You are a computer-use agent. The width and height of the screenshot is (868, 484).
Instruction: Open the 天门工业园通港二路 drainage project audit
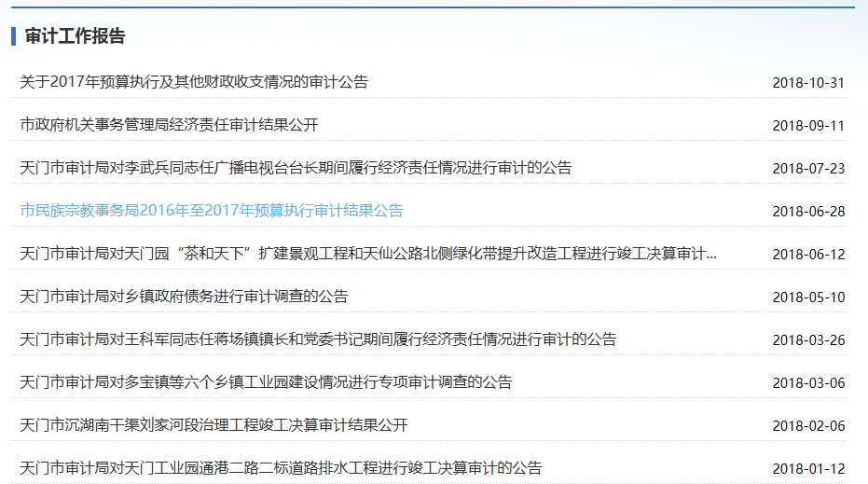coord(281,468)
